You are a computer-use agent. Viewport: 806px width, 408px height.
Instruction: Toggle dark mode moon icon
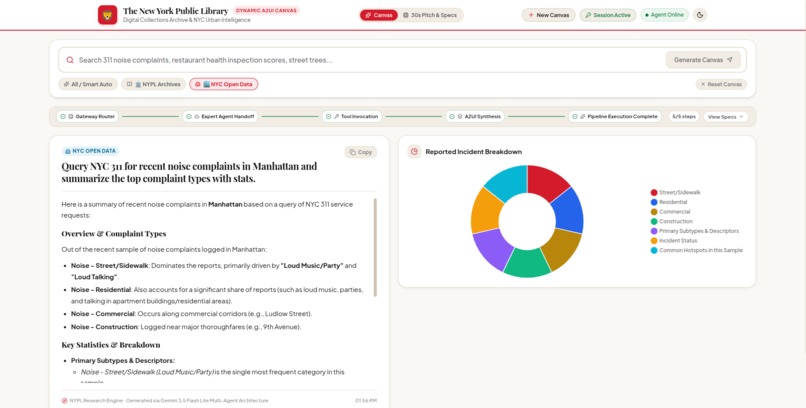click(700, 15)
